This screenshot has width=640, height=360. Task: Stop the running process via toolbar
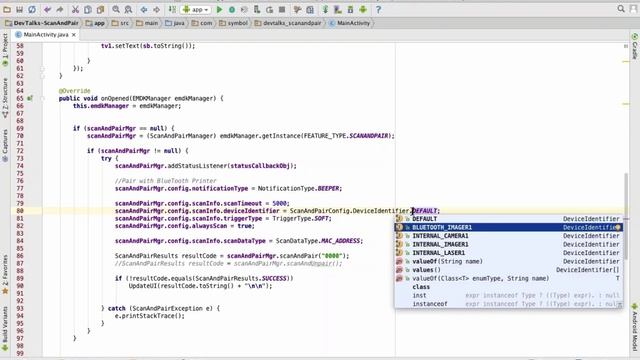click(282, 9)
